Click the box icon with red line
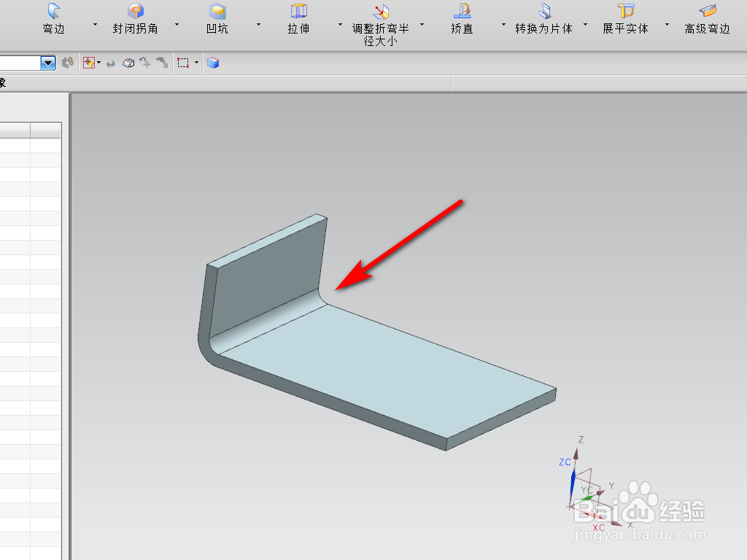Screen dimensions: 747x560 (128, 63)
